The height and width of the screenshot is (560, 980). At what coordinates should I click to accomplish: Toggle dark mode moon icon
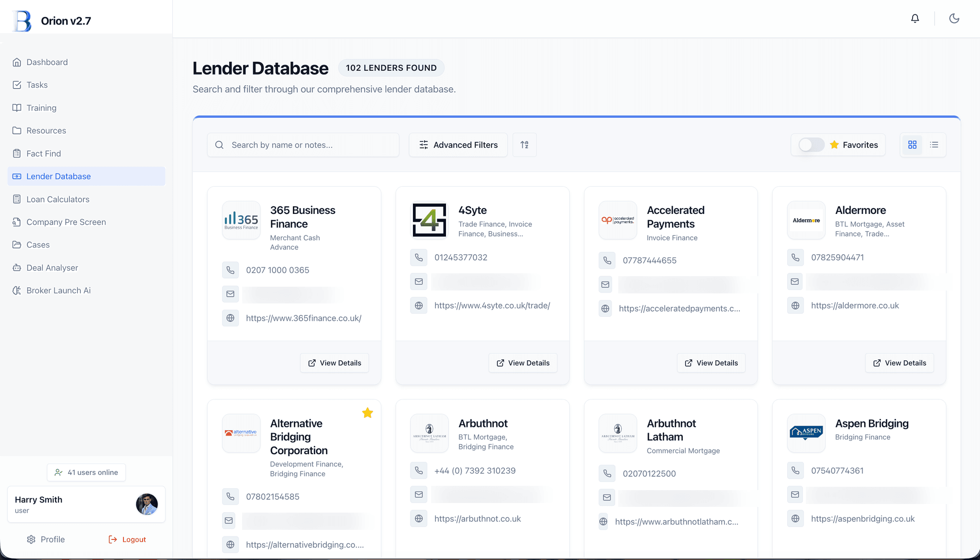(954, 19)
